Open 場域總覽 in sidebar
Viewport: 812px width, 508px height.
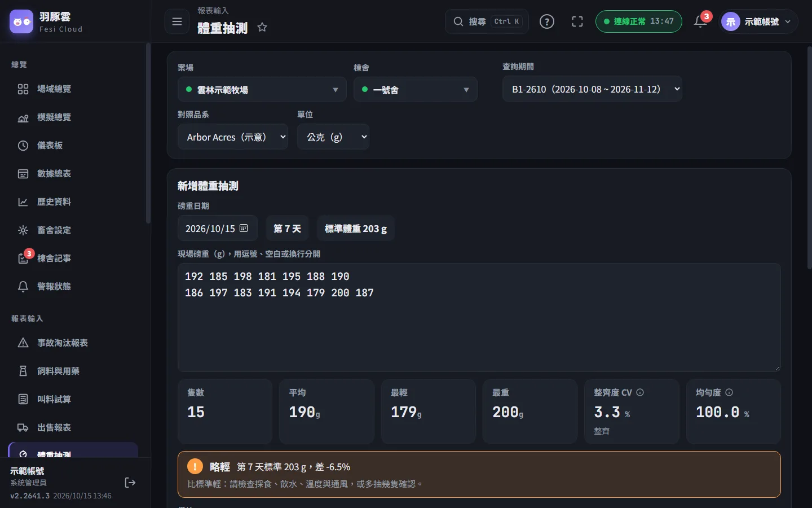pos(74,89)
